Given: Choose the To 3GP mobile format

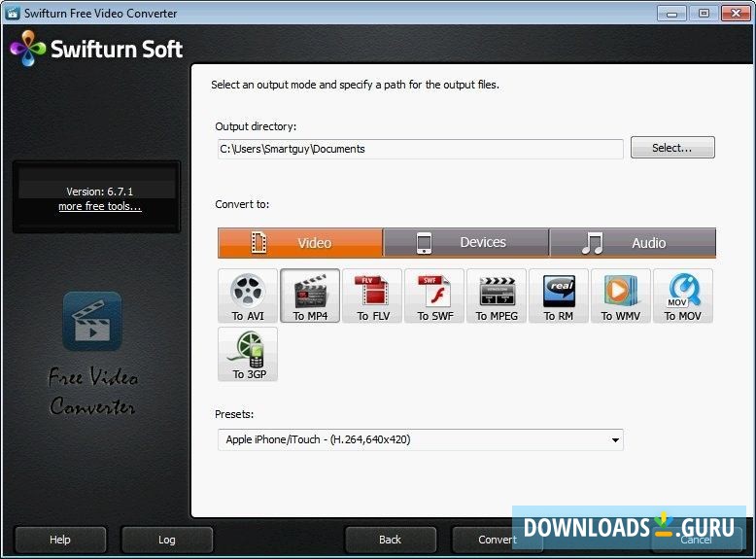Looking at the screenshot, I should 248,355.
